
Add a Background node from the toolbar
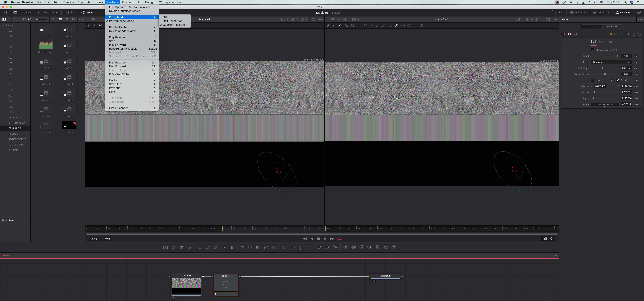tap(166, 247)
